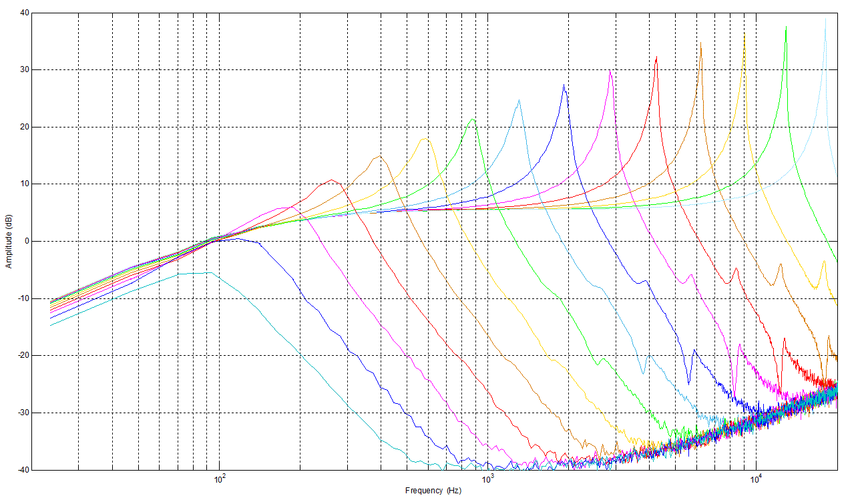Click the red curve's peak near 32 dB
Image resolution: width=852 pixels, height=504 pixels.
click(x=656, y=57)
